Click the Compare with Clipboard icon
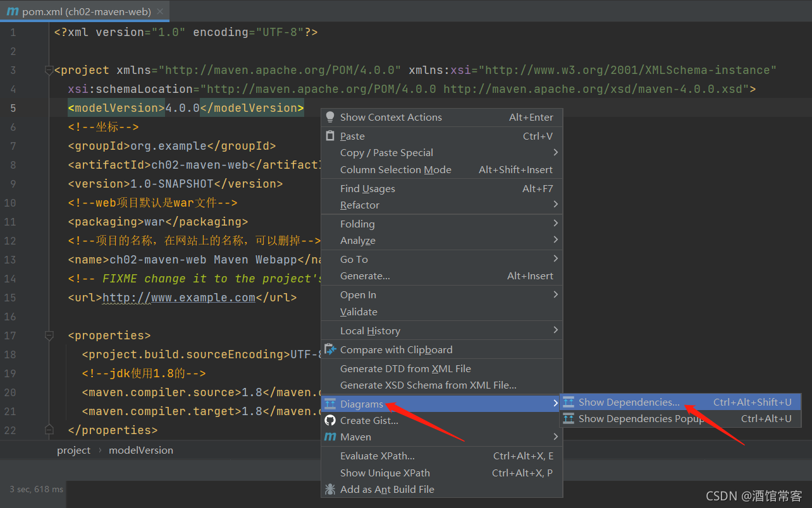812x508 pixels. pyautogui.click(x=329, y=349)
